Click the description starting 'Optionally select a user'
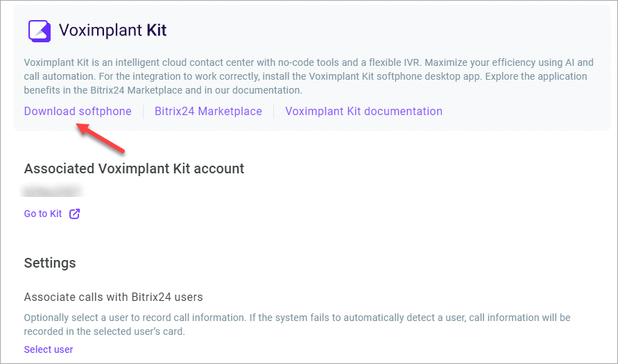Screen dimensions: 618x364 point(297,324)
